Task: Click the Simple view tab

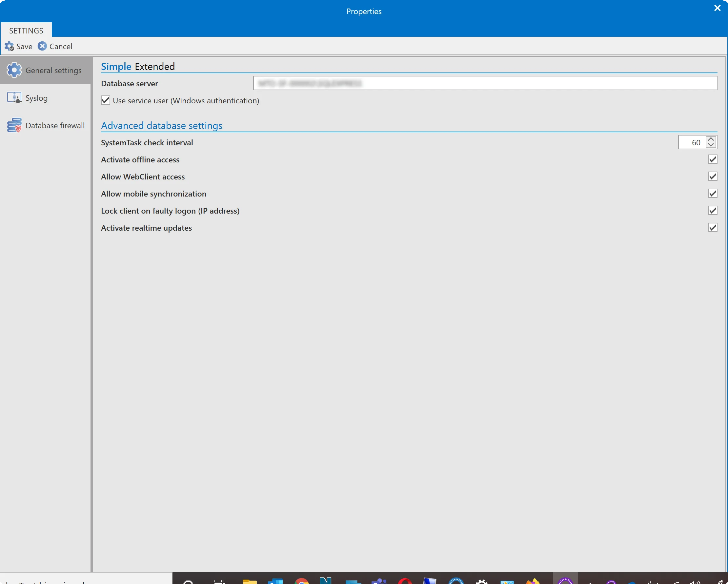Action: pyautogui.click(x=116, y=66)
